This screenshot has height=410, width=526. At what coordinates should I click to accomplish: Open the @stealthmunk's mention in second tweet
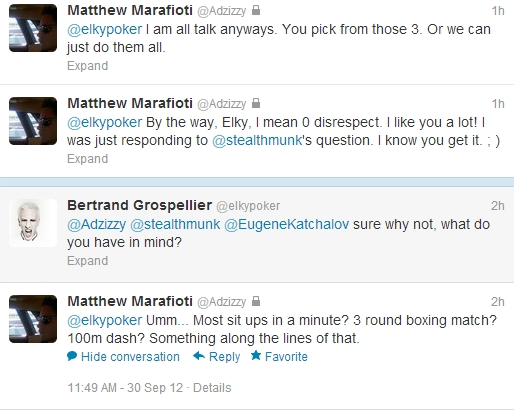257,140
